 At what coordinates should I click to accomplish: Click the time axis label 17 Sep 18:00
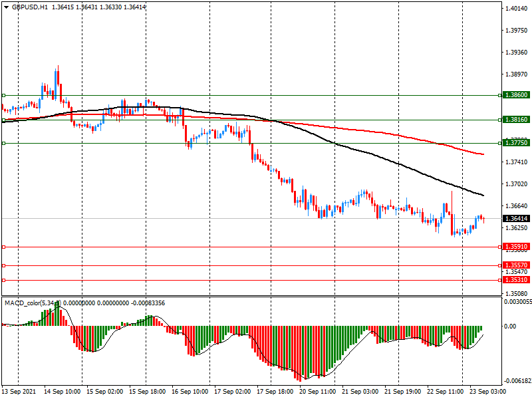(x=275, y=392)
